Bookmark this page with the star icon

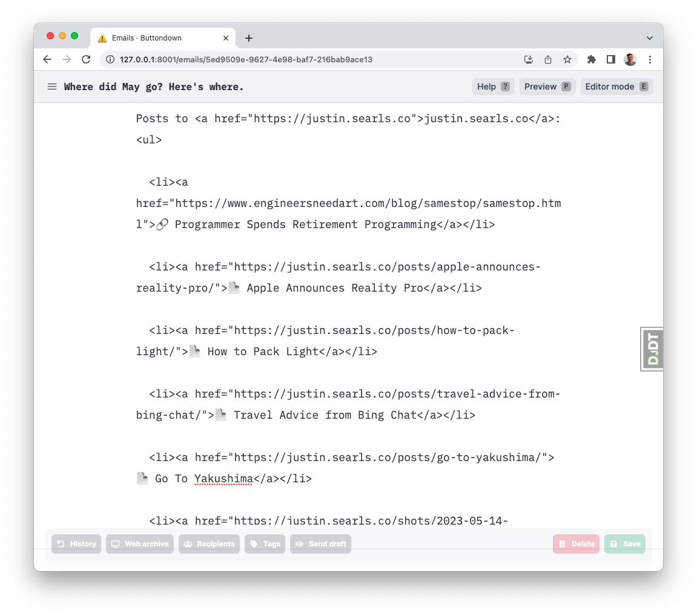567,59
